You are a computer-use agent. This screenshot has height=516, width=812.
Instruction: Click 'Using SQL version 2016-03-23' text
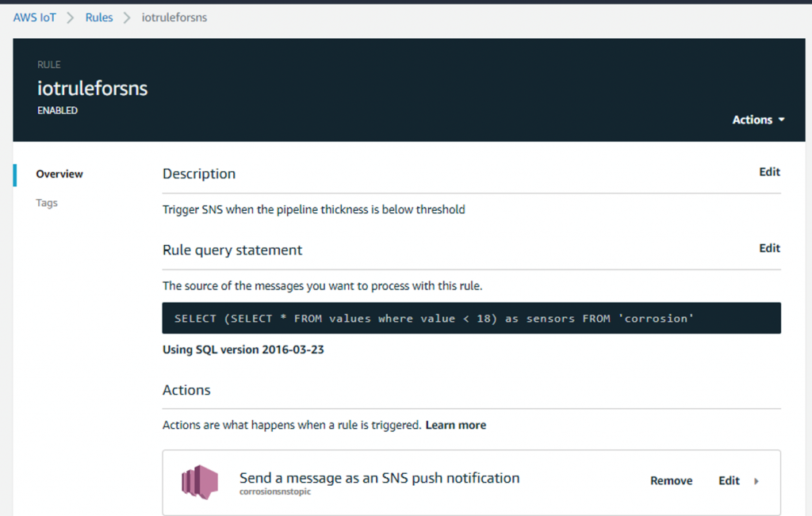(x=243, y=350)
